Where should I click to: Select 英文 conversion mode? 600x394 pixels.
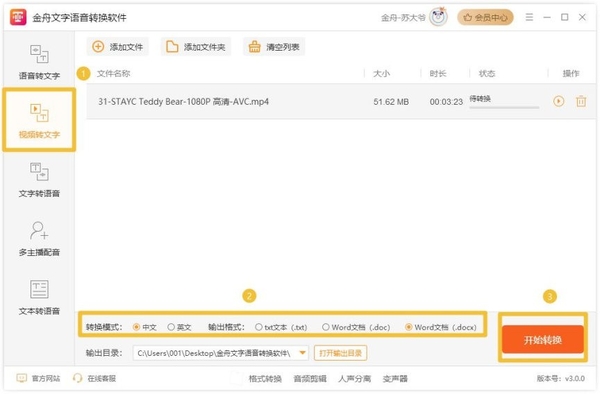[179, 327]
